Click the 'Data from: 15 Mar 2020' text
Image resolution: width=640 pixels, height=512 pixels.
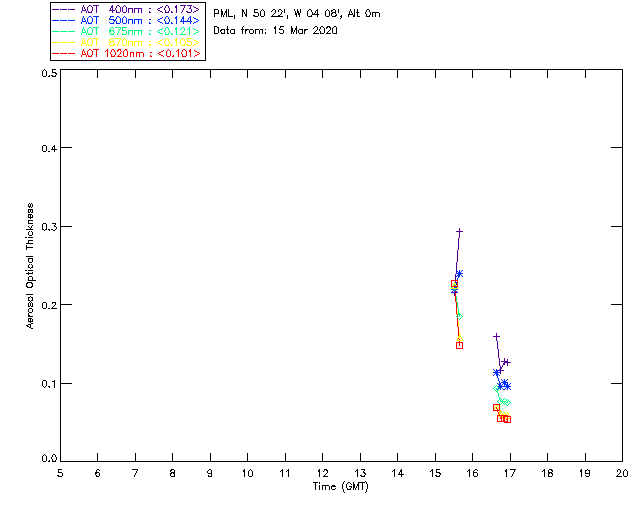coord(275,30)
